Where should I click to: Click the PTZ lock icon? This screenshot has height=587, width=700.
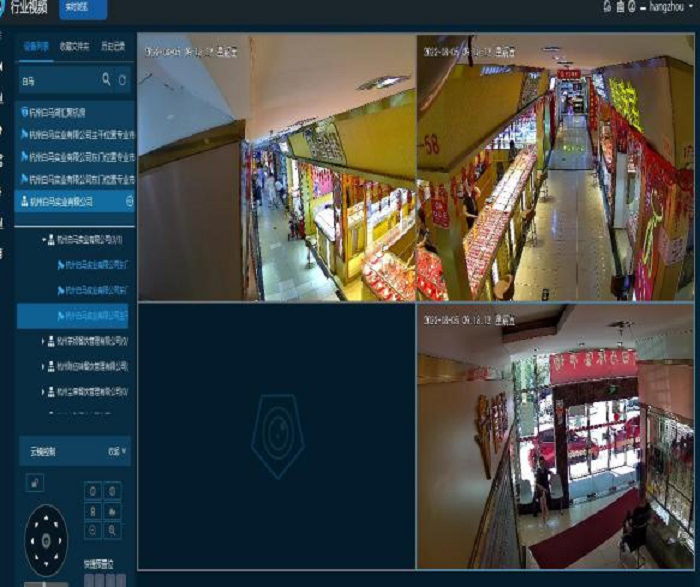(x=35, y=484)
